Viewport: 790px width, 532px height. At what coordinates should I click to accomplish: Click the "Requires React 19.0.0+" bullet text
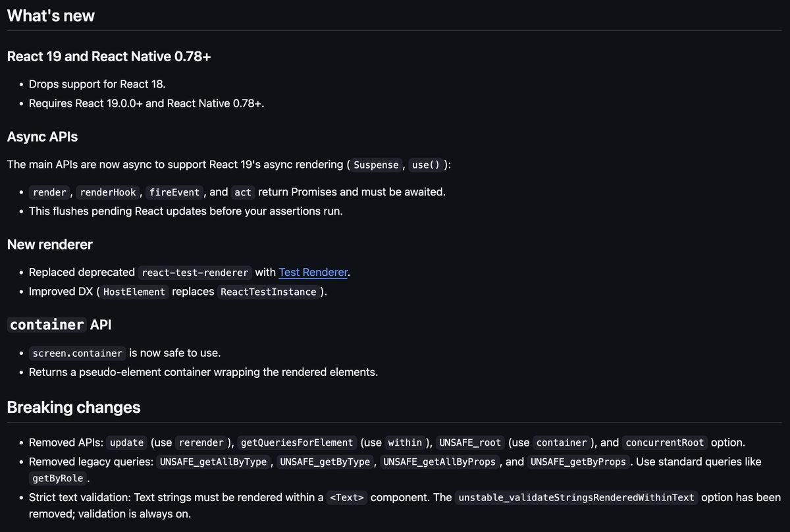click(146, 103)
